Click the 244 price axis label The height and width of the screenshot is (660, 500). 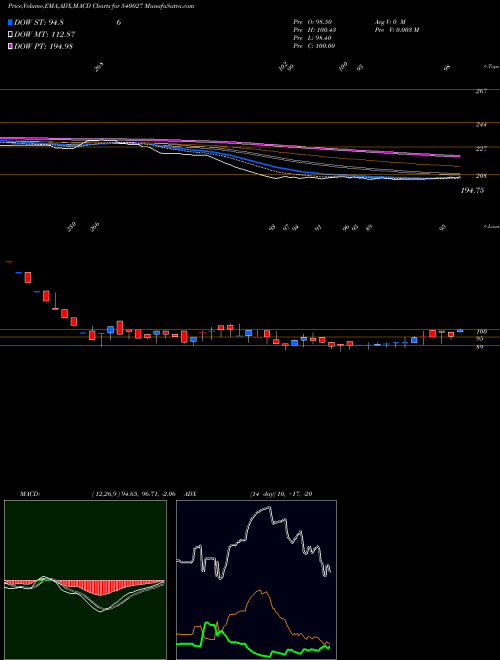481,125
